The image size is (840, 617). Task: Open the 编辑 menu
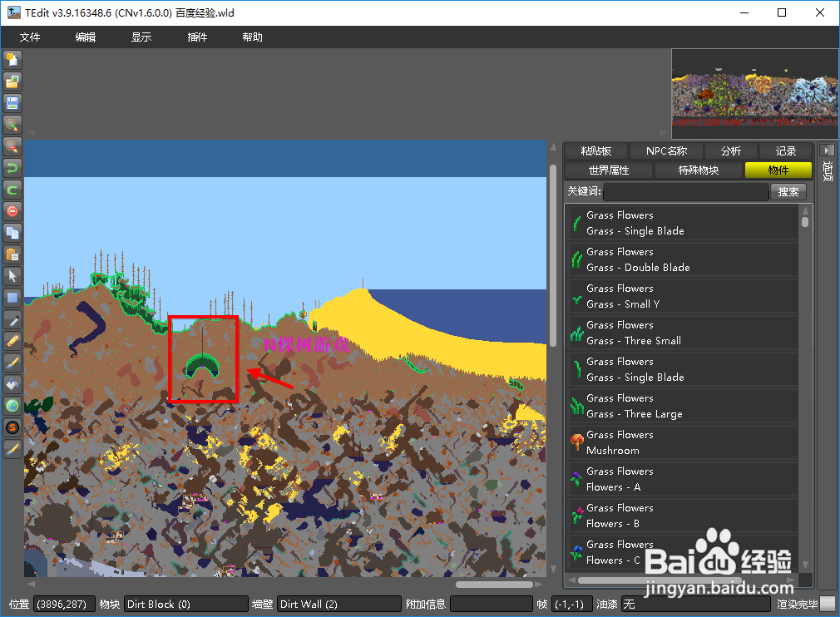tap(86, 37)
